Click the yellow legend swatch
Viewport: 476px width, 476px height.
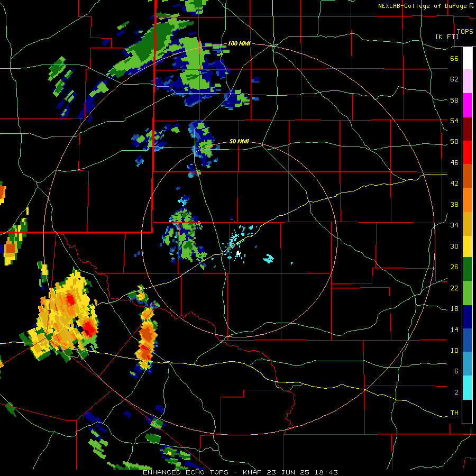467,246
